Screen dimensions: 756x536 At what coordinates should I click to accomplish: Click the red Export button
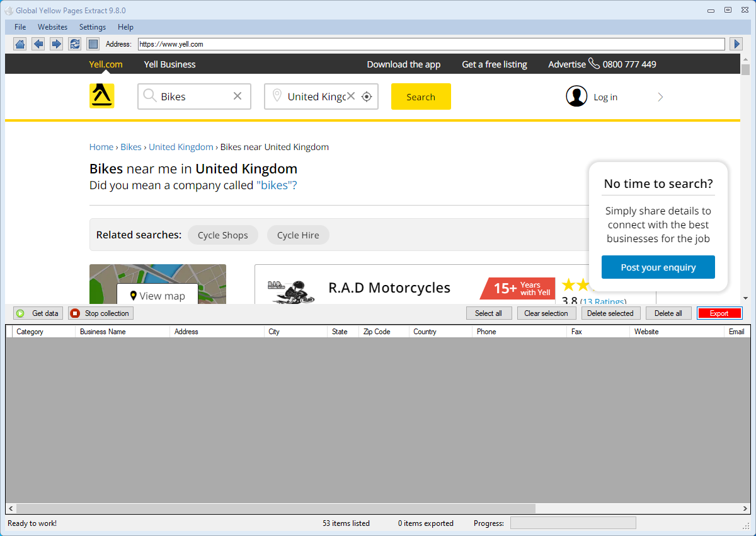[719, 313]
